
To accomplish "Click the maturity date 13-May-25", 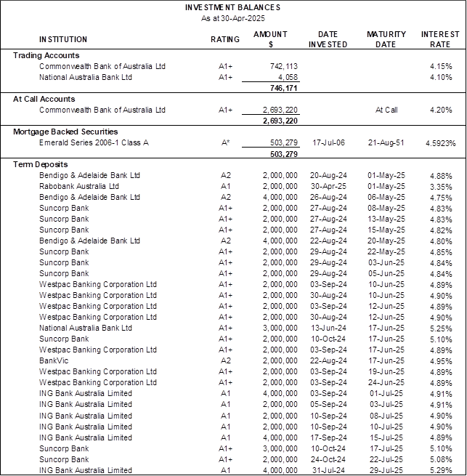I will pos(386,219).
